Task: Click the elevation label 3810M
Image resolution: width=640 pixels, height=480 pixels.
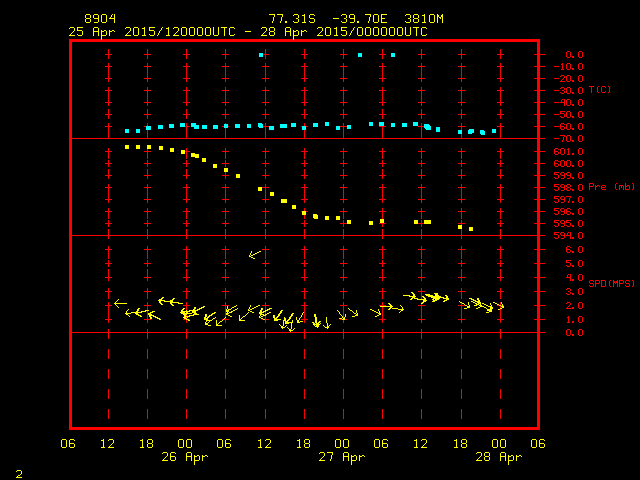Action: click(424, 19)
